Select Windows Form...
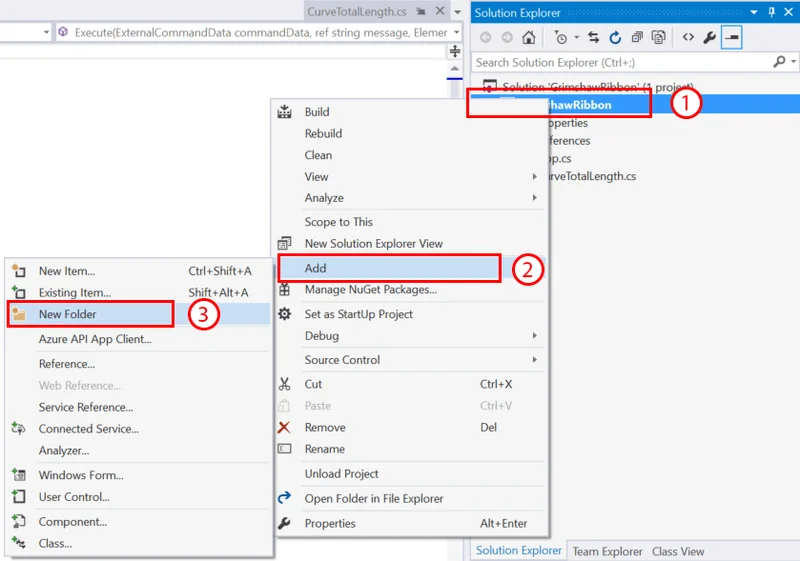 click(x=138, y=475)
